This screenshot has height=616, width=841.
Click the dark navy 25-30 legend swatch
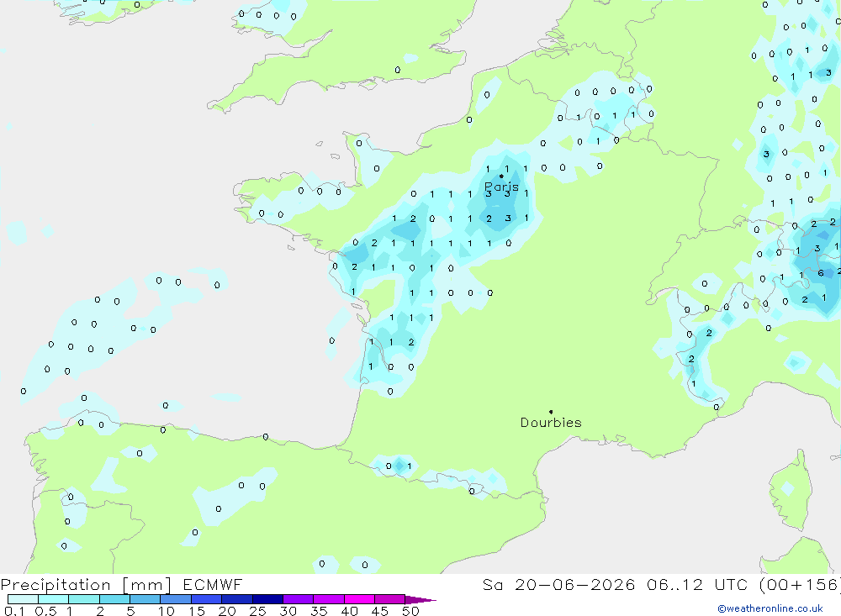[x=267, y=599]
